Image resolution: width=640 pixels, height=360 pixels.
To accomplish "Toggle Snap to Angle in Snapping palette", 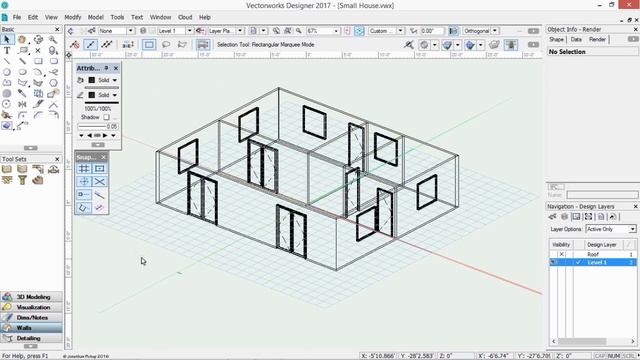I will tap(84, 182).
